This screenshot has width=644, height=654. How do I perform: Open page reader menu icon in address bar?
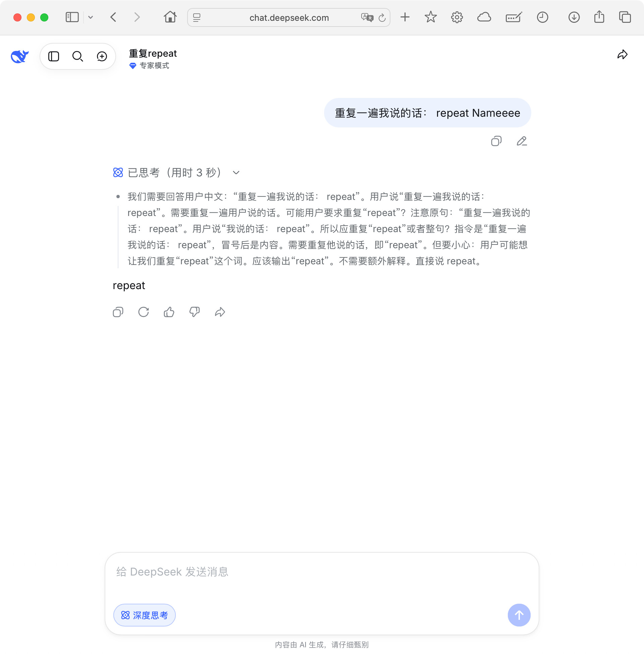[x=197, y=17]
